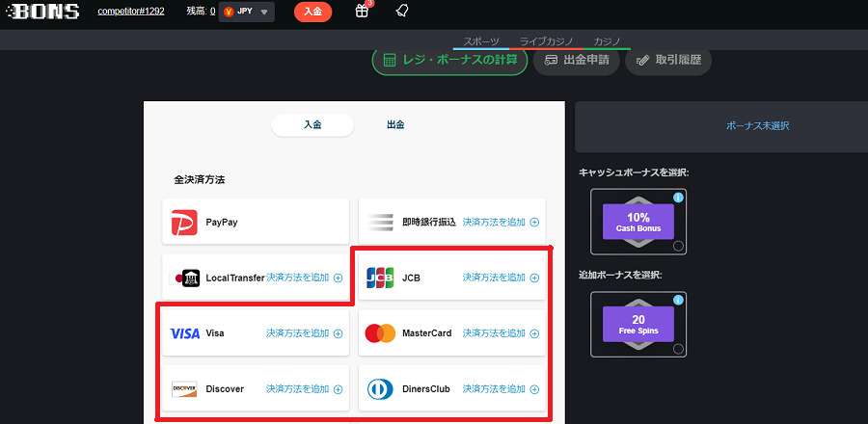This screenshot has height=424, width=868.
Task: Click the 20 Free Spins purple badge
Action: [x=638, y=325]
